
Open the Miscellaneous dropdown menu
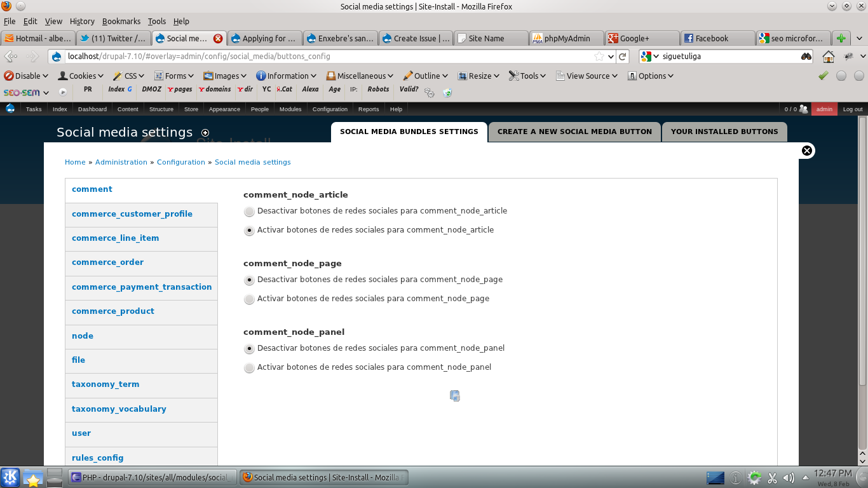360,76
